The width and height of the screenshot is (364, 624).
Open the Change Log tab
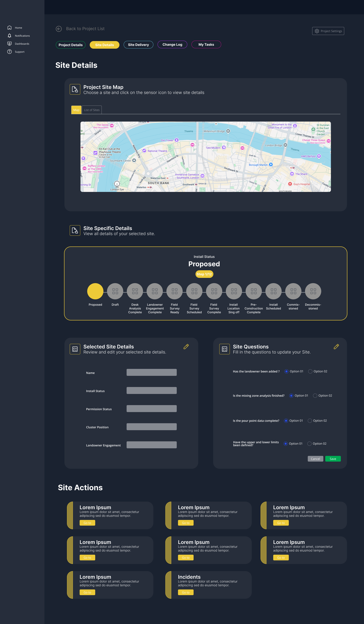[x=172, y=45]
